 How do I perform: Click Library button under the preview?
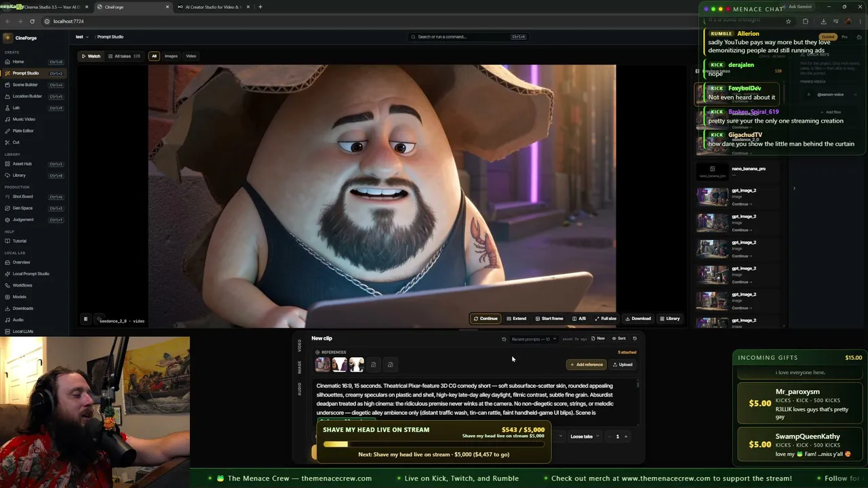pyautogui.click(x=670, y=319)
